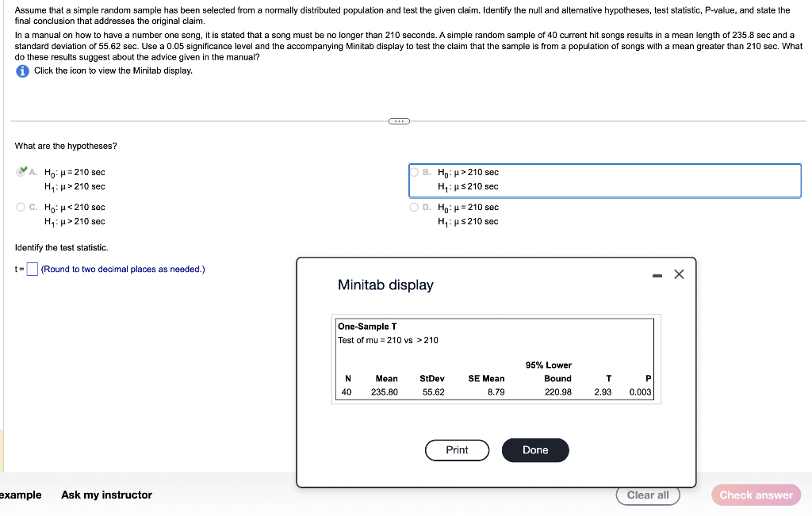The width and height of the screenshot is (812, 516).
Task: Click 'Test of mu = 210 vs > 210' text
Action: tap(388, 341)
